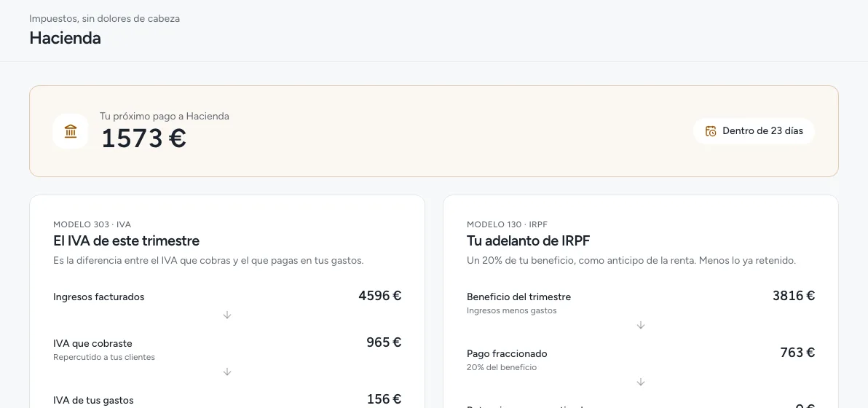Click the MODELO 130 · IRPF tag
The width and height of the screenshot is (868, 408).
(507, 224)
